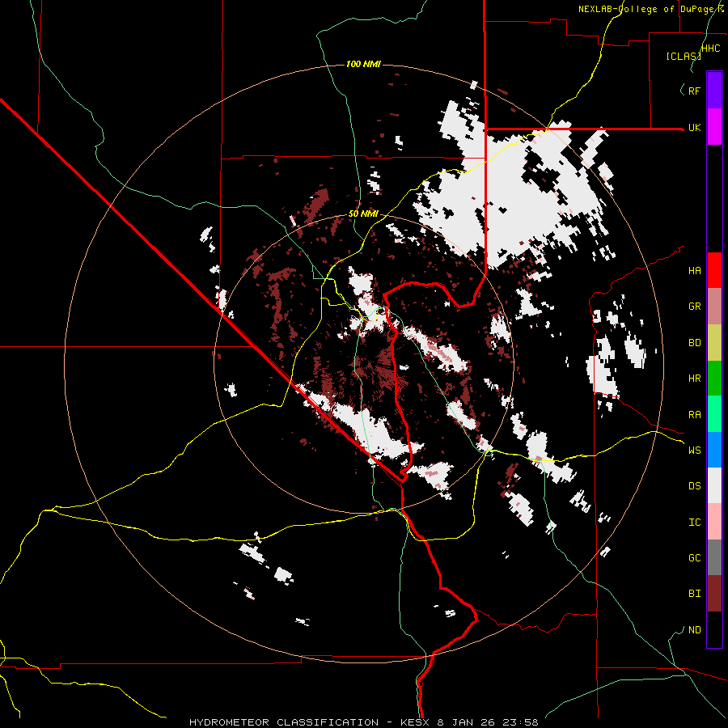The width and height of the screenshot is (728, 728).
Task: Pick the bright green RA legend swatch
Action: (714, 414)
